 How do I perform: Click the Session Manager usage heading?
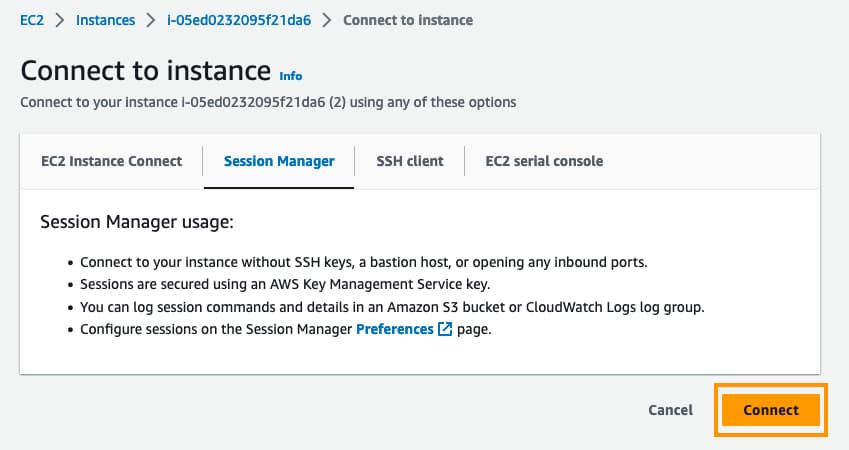click(x=136, y=221)
